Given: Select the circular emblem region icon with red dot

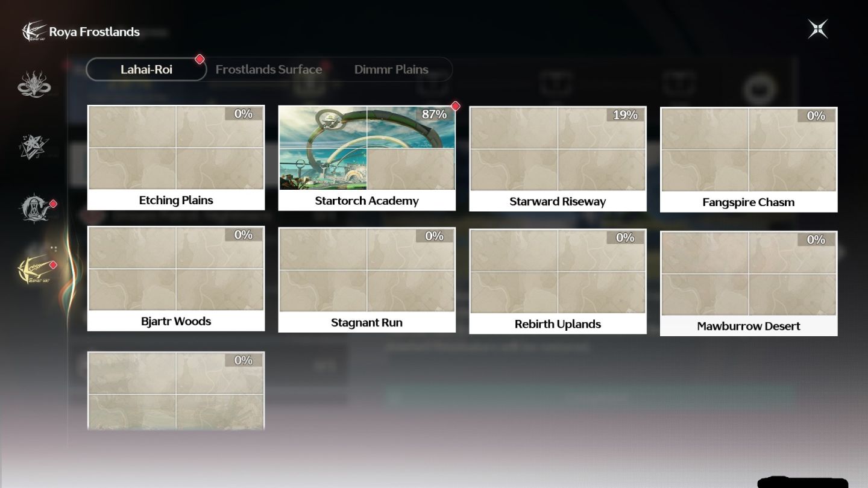Looking at the screenshot, I should click(35, 208).
